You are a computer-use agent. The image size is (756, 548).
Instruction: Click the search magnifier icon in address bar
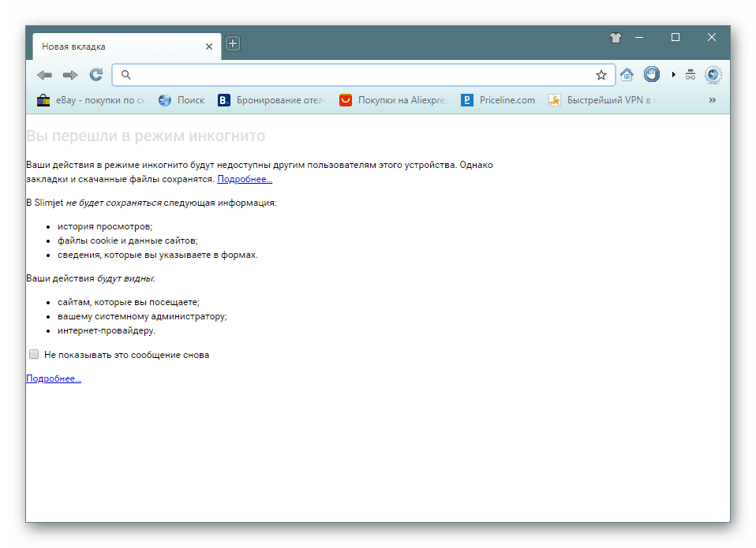click(125, 75)
